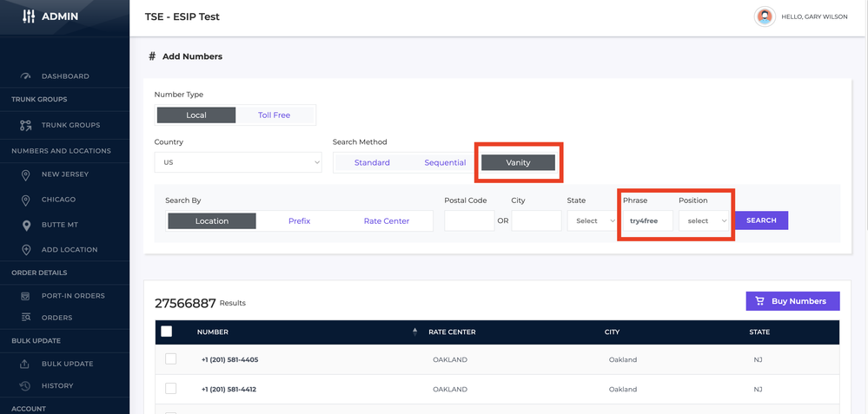Image resolution: width=868 pixels, height=414 pixels.
Task: Click the SEARCH button
Action: [x=761, y=220]
